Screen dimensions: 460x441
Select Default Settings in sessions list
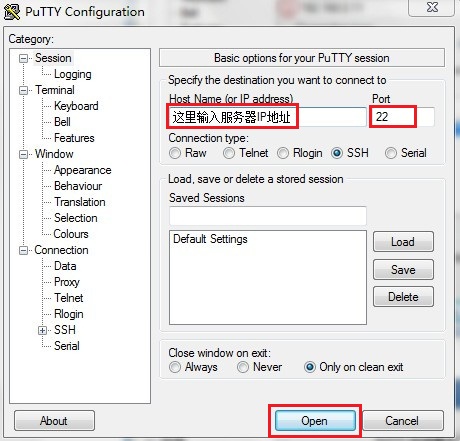click(210, 239)
